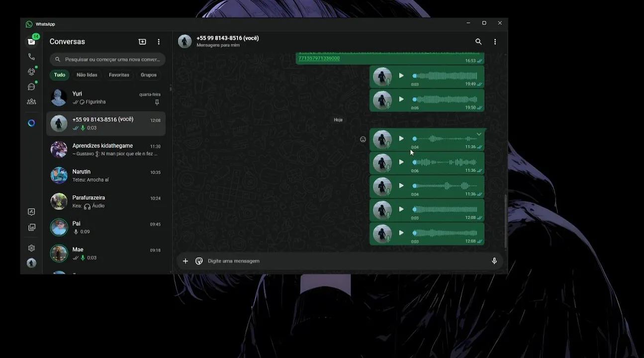Open the Parafurazeira conversation
The width and height of the screenshot is (644, 358).
(106, 201)
